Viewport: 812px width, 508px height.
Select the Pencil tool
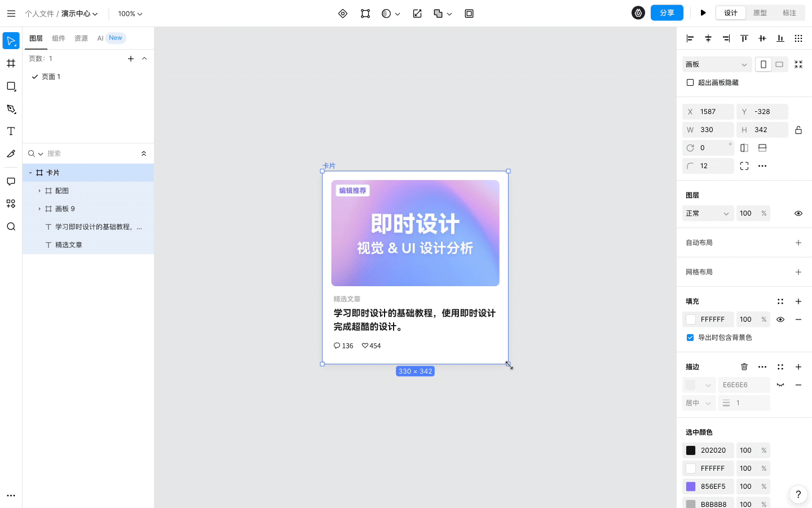[x=11, y=154]
